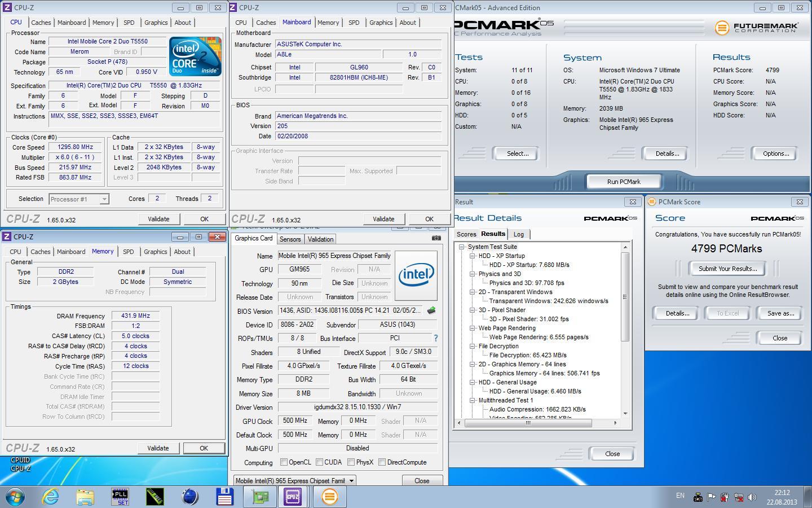This screenshot has height=508, width=812.
Task: Open the floppy disk taskbar application
Action: coord(224,497)
